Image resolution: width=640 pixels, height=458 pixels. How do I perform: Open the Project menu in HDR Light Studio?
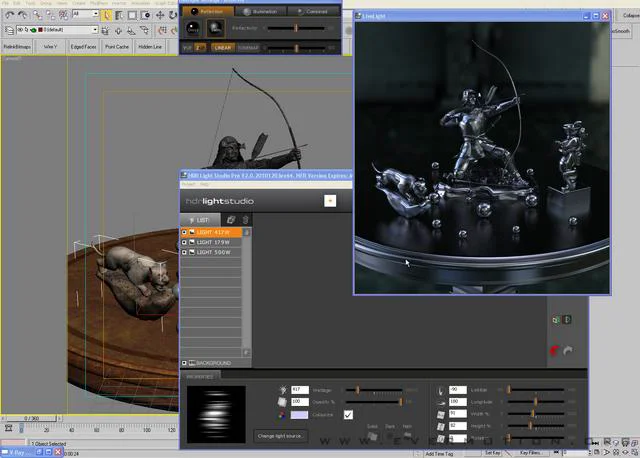189,184
